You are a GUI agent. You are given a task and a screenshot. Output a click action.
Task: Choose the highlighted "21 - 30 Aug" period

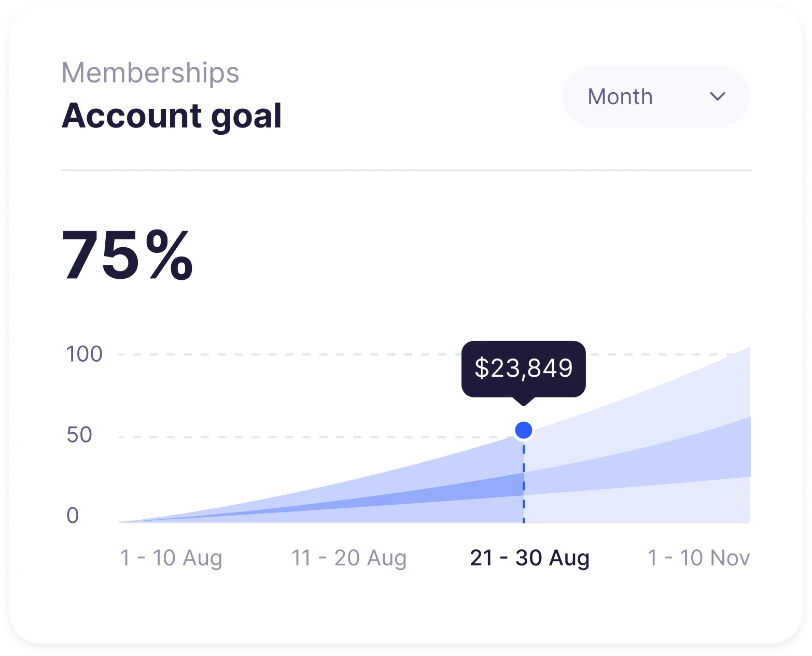[529, 558]
